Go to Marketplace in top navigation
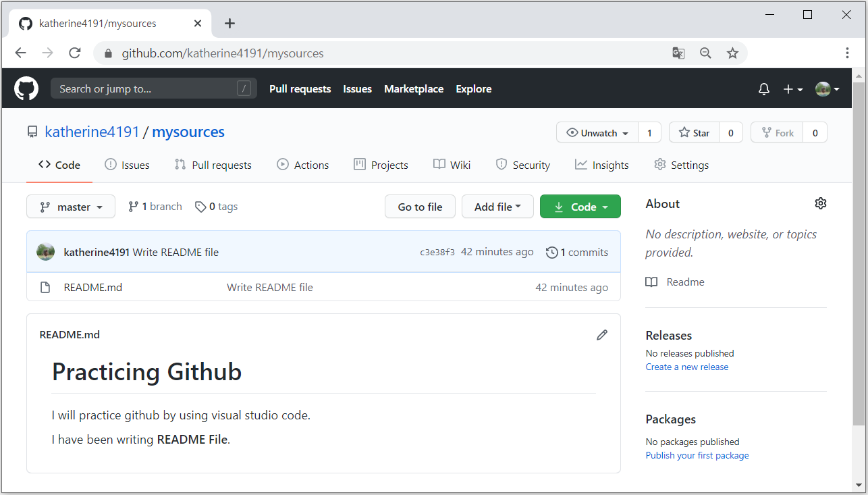Image resolution: width=868 pixels, height=495 pixels. click(414, 88)
